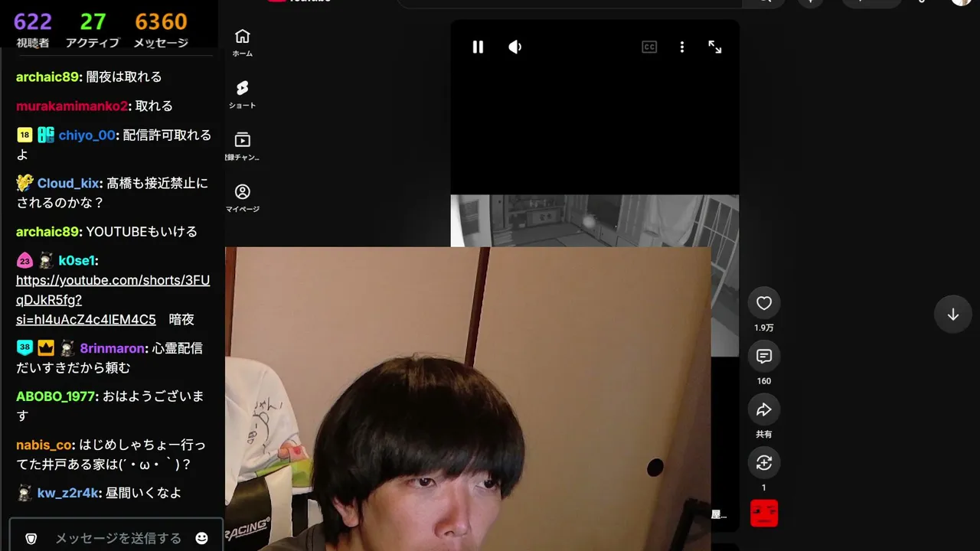Click username ABOBO_1977 in chat

pos(56,397)
